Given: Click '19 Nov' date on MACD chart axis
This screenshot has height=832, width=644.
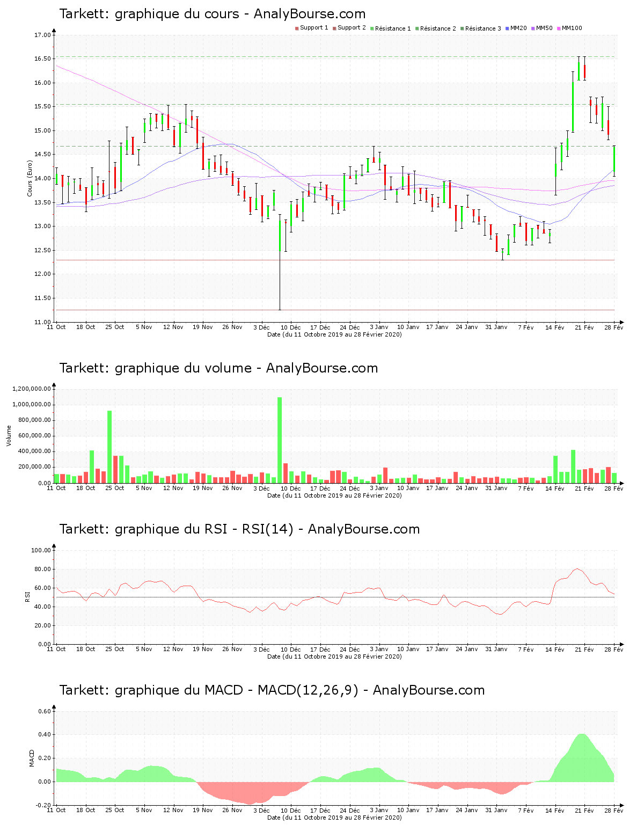Looking at the screenshot, I should click(x=203, y=811).
